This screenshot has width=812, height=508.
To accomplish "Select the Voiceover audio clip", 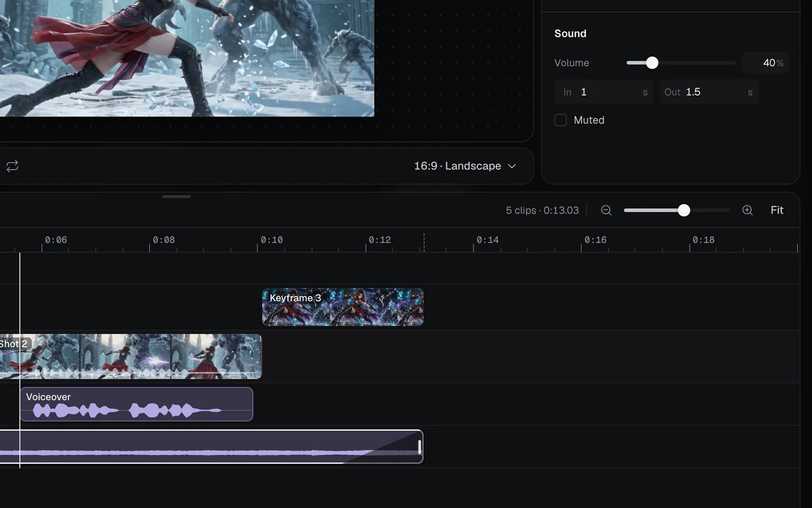I will click(x=137, y=404).
